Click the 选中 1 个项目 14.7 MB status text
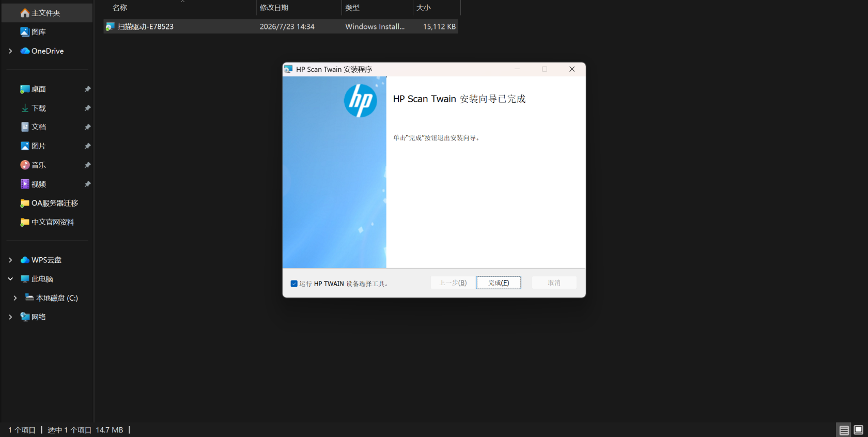The height and width of the screenshot is (437, 868). [x=85, y=430]
